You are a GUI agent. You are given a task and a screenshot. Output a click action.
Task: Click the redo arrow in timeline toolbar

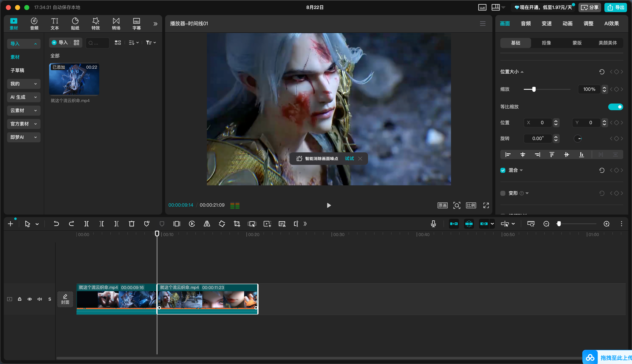click(x=71, y=224)
